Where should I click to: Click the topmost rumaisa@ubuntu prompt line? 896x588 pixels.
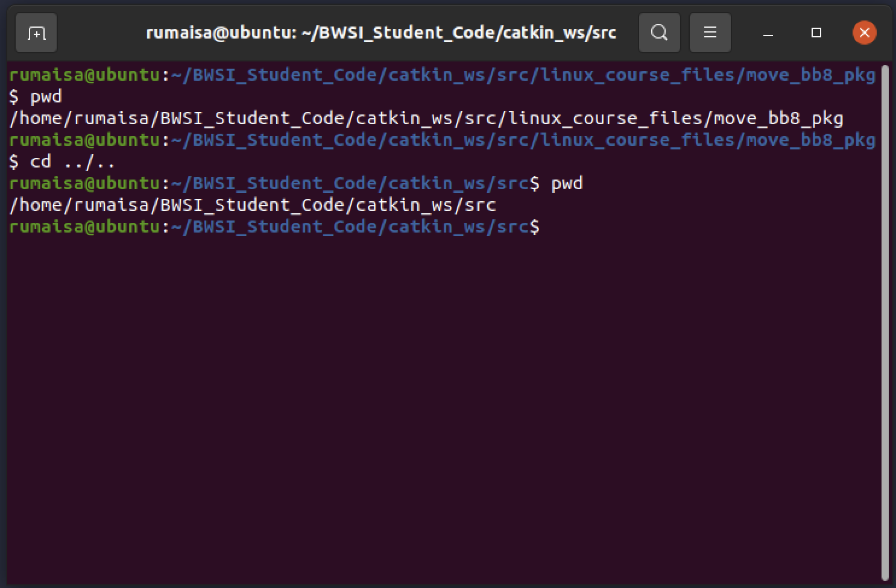pos(442,75)
